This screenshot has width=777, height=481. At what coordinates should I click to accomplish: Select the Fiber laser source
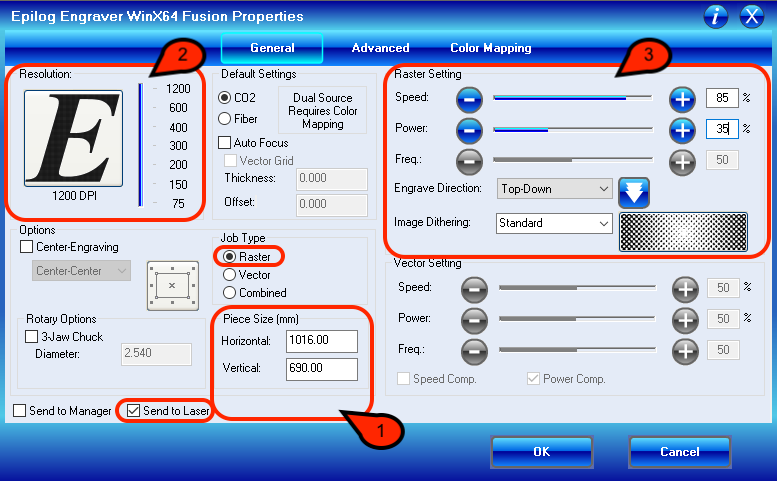tap(225, 118)
